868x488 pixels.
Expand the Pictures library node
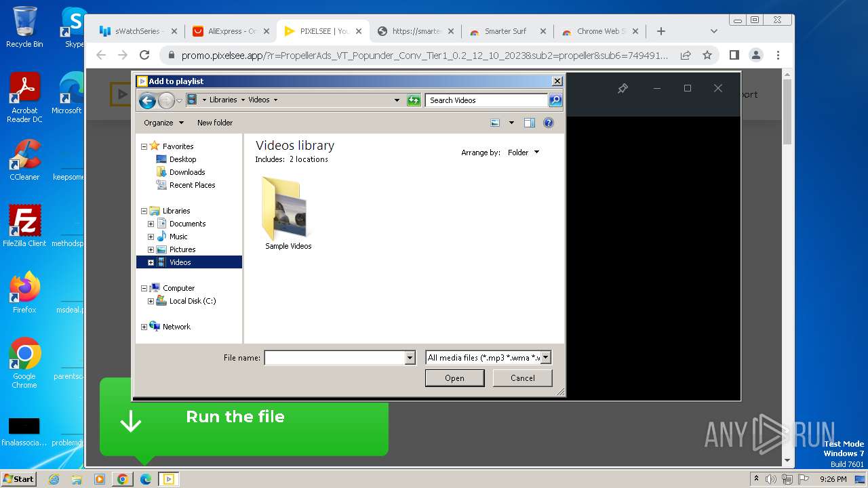pos(151,249)
